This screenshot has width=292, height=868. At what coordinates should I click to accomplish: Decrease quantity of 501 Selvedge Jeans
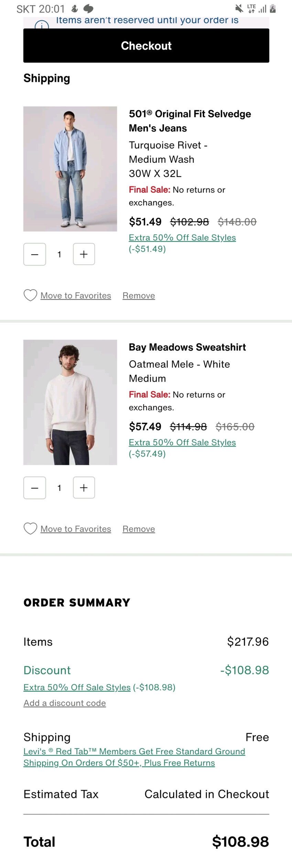pos(35,255)
